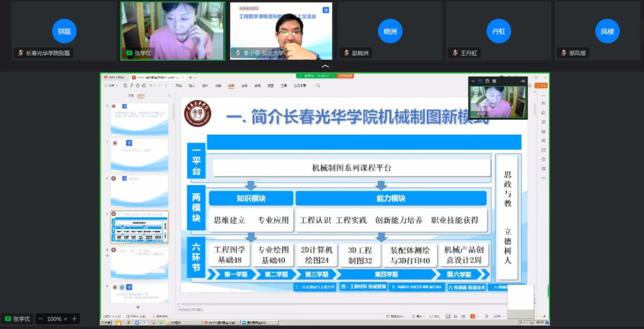Select the first slide thumbnail in panel

139,119
